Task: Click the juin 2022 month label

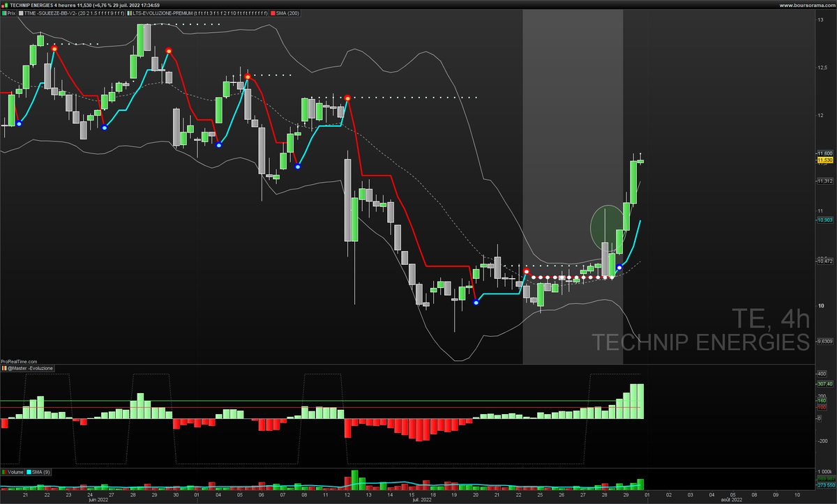Action: tap(98, 500)
